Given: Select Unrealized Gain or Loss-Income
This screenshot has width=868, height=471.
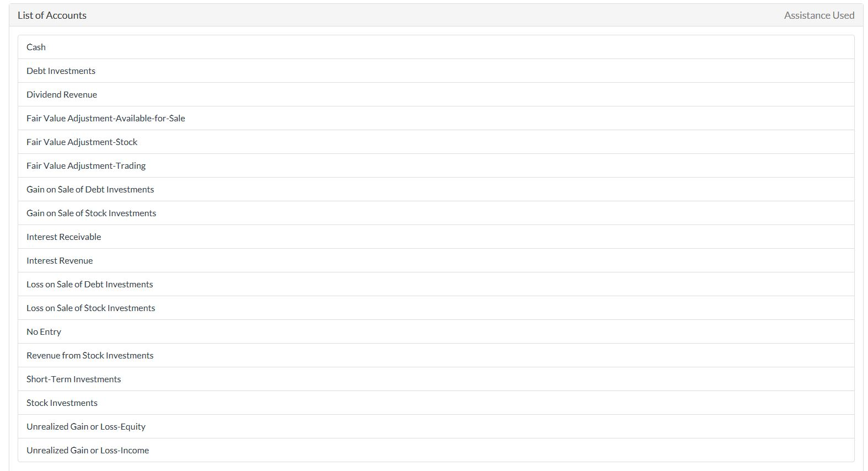Looking at the screenshot, I should pos(88,450).
